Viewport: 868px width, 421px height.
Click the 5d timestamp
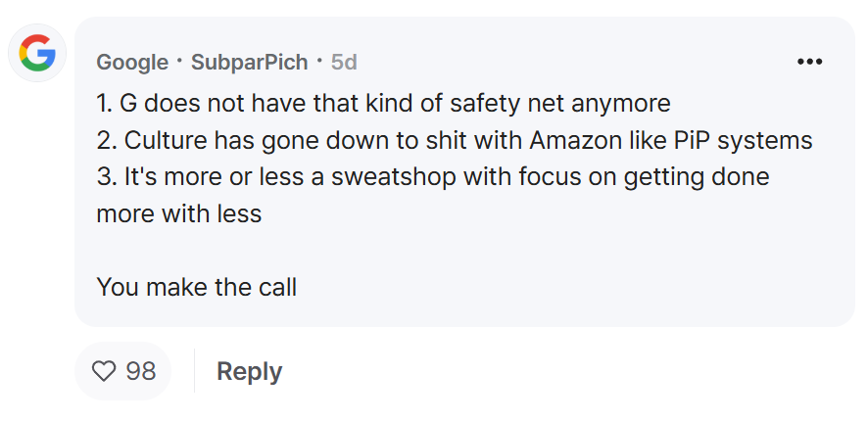(x=344, y=62)
